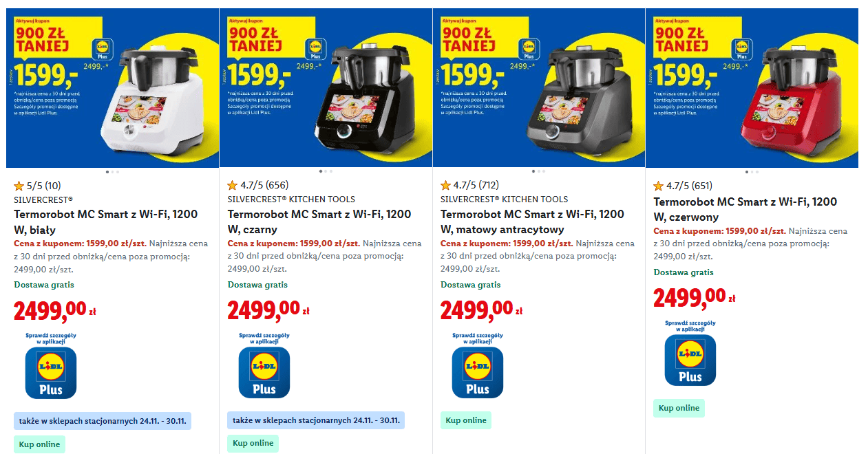Image resolution: width=868 pixels, height=454 pixels.
Task: Click image carousel dots under black Termorobot
Action: tap(326, 171)
